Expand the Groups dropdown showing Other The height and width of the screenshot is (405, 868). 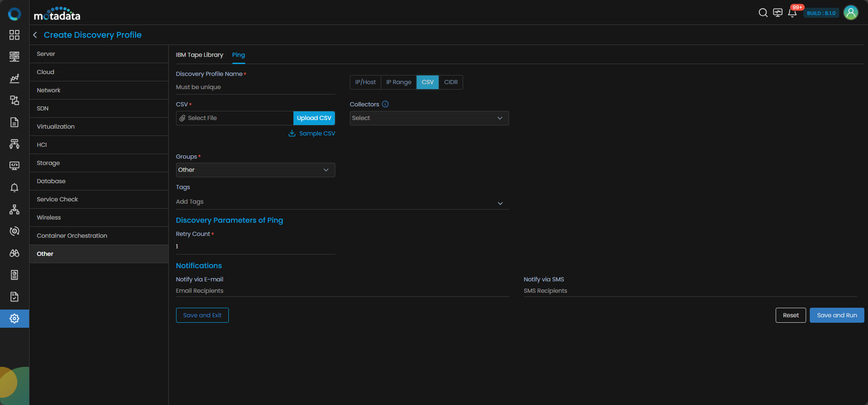[255, 170]
